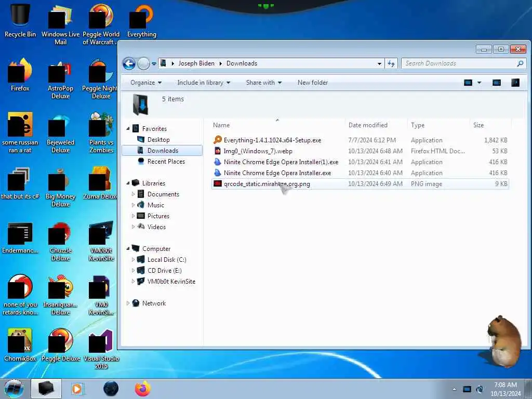The width and height of the screenshot is (532, 399).
Task: Select Ninite Chrome Edge Opera Installer(1).exe
Action: (x=281, y=162)
